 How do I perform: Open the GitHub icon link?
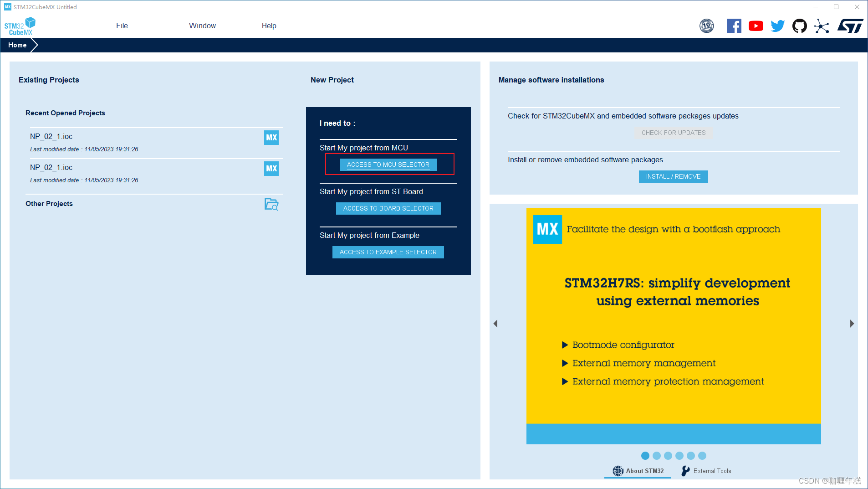tap(800, 26)
